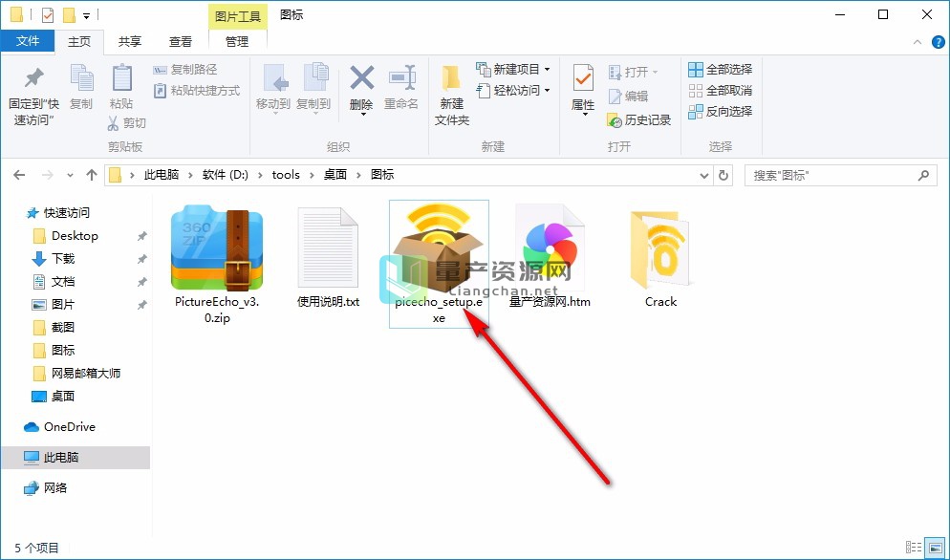Open recent locations dropdown arrow

pos(71,176)
